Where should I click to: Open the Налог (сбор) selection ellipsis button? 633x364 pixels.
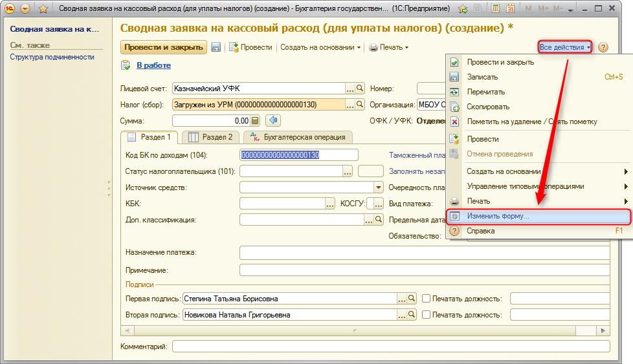click(x=350, y=105)
